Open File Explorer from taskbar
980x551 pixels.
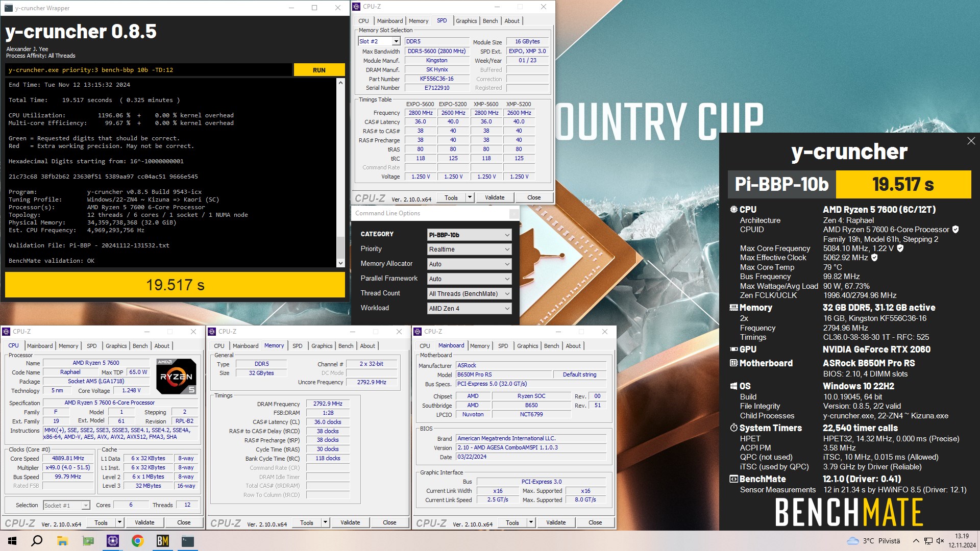pos(62,541)
